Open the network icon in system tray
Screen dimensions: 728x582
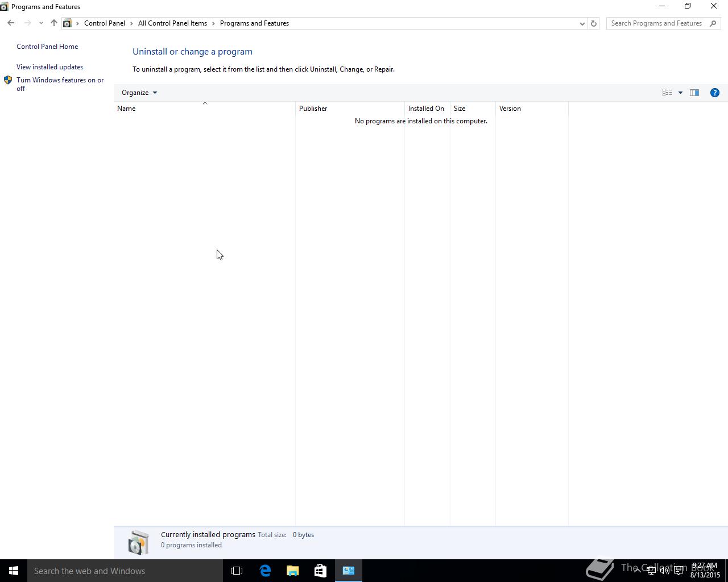651,571
